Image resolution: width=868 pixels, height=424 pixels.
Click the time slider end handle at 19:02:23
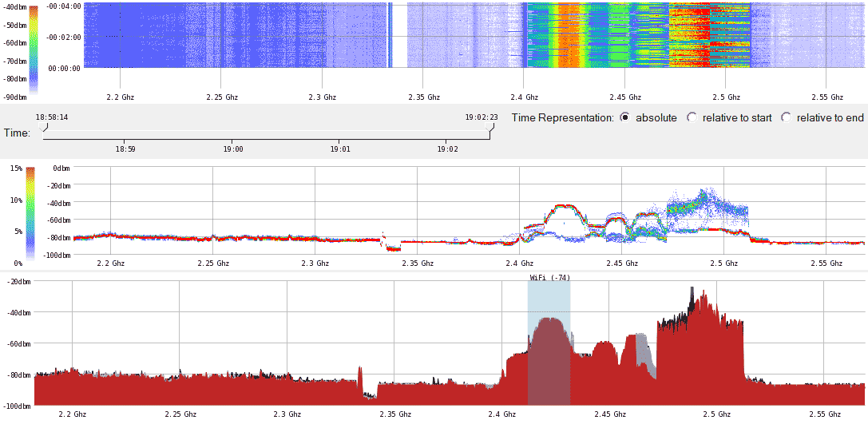point(490,126)
